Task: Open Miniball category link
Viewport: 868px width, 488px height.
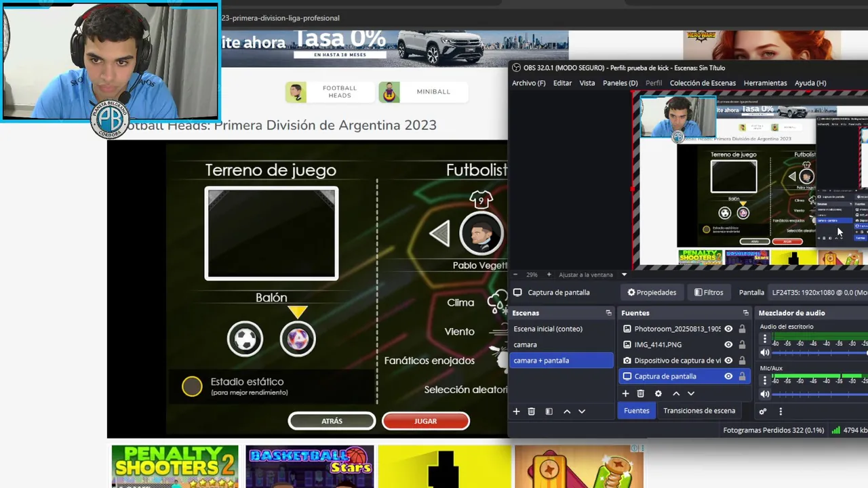Action: click(422, 91)
